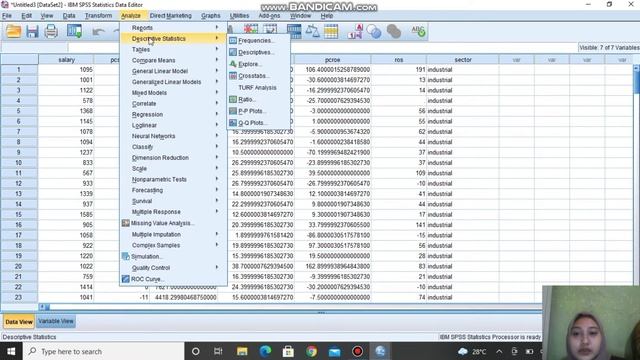This screenshot has height=360, width=640.
Task: Click the Show All Variables gray icon
Action: [394, 31]
